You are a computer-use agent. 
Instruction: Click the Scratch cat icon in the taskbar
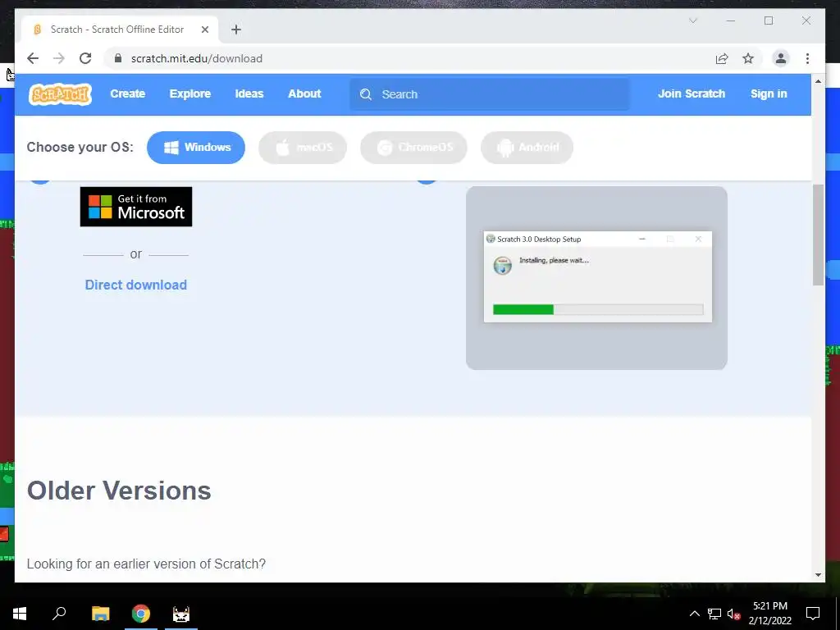pyautogui.click(x=181, y=614)
